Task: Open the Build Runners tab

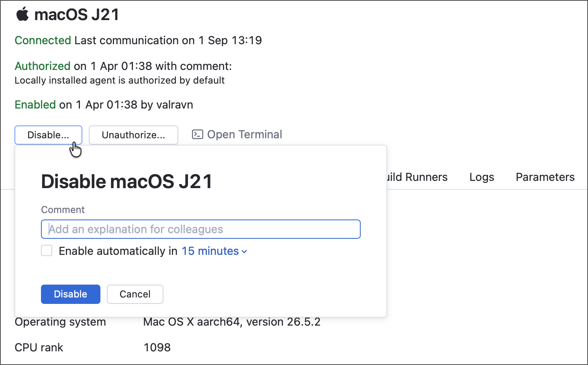Action: pos(417,177)
